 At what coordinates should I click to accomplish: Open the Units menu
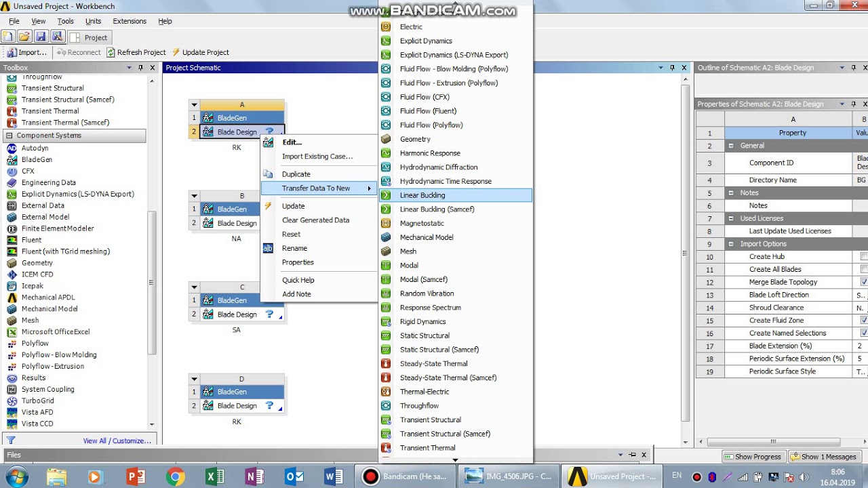93,21
